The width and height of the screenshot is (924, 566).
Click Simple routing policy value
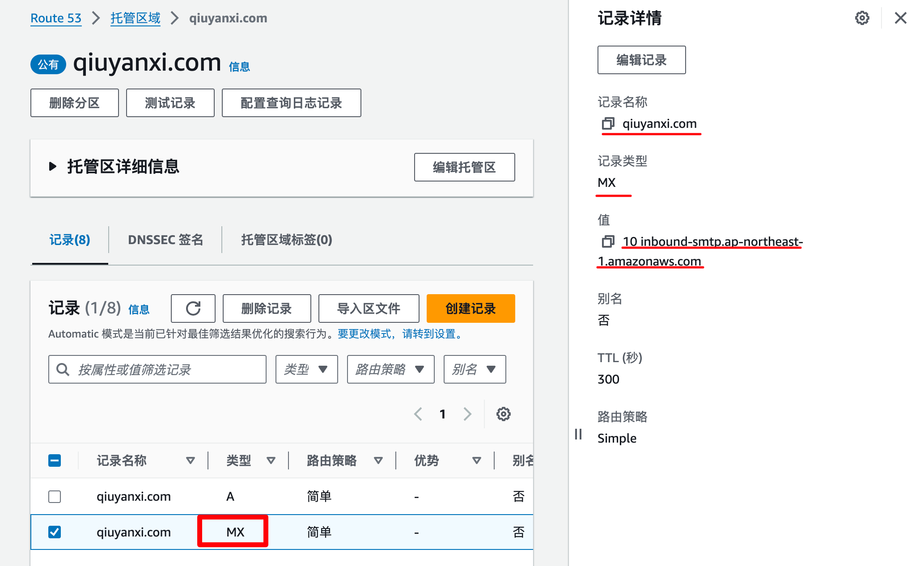tap(617, 438)
